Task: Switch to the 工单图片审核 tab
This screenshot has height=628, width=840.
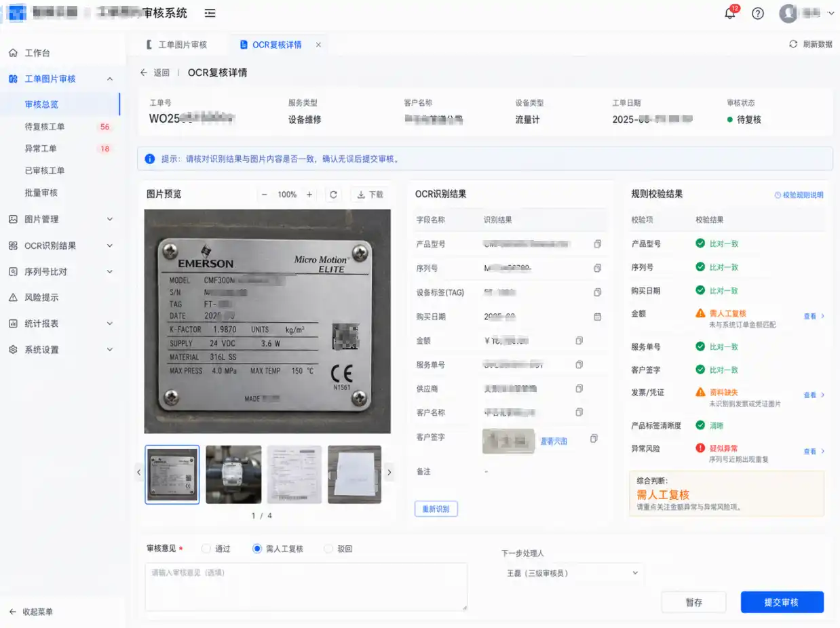Action: click(177, 45)
